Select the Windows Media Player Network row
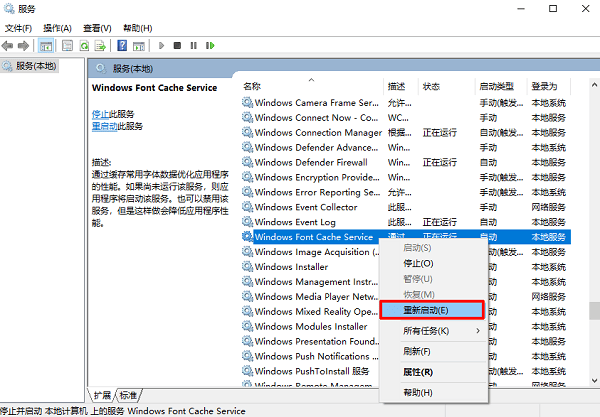 pyautogui.click(x=310, y=296)
